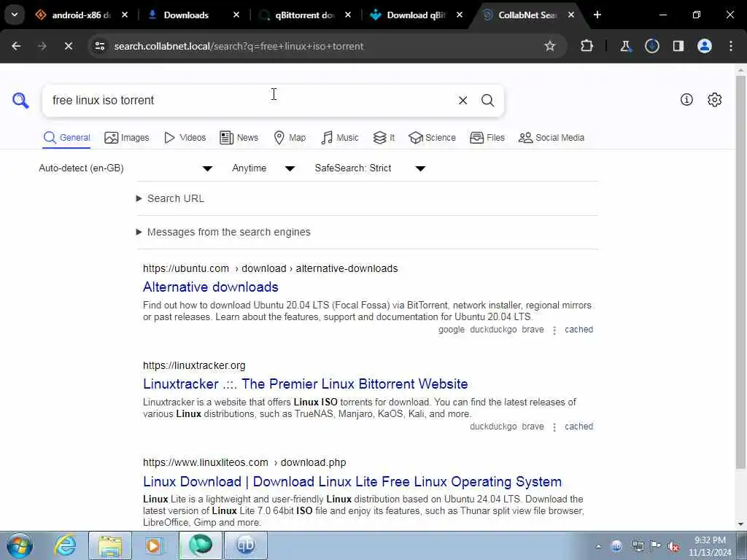This screenshot has width=747, height=560.
Task: Open cached version of Linuxtracker result
Action: pos(578,427)
